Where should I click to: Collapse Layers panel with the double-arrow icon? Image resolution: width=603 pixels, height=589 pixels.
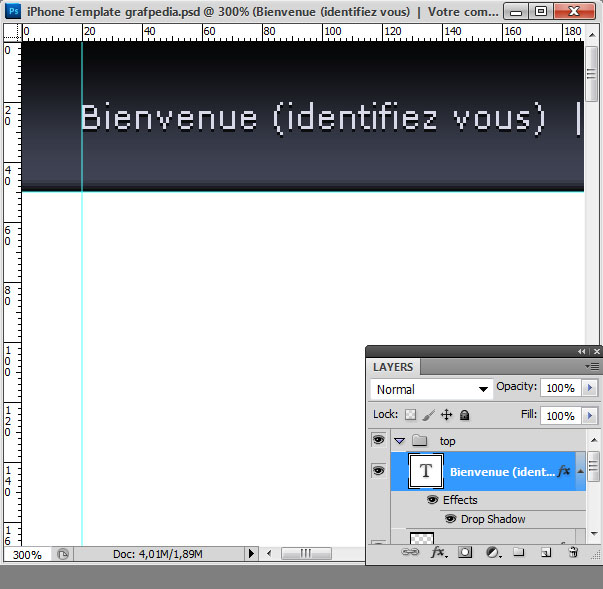pyautogui.click(x=581, y=351)
